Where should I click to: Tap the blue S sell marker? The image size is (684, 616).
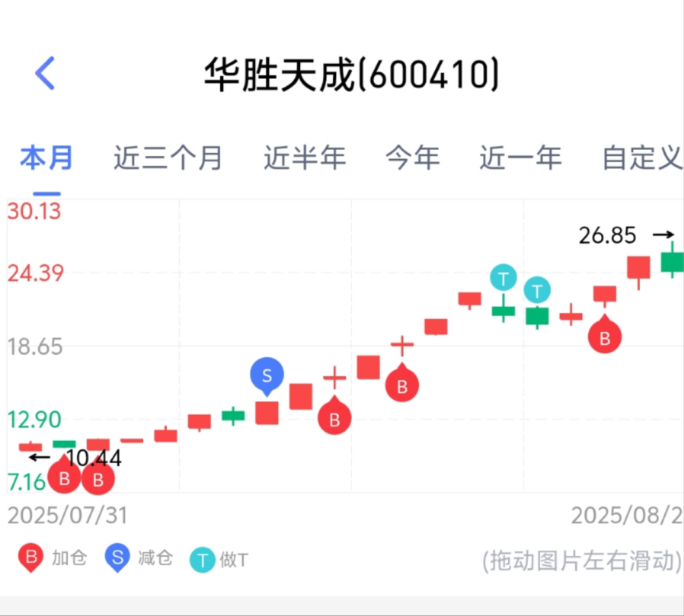267,376
